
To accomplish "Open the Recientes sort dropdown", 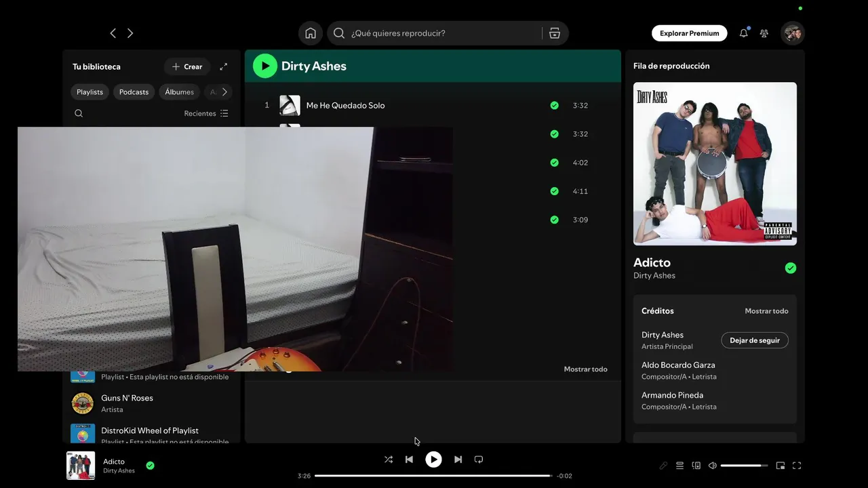I will [206, 113].
